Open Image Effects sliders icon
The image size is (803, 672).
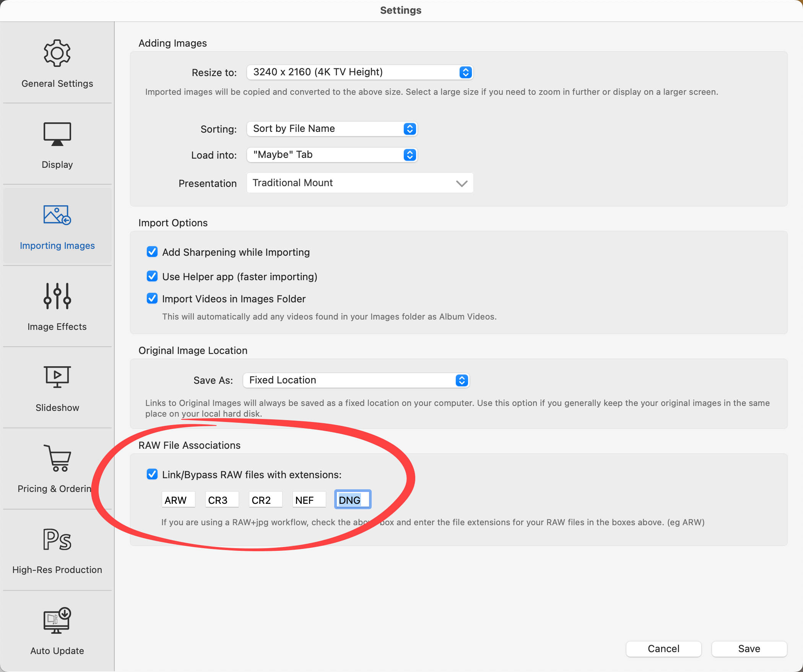tap(57, 296)
